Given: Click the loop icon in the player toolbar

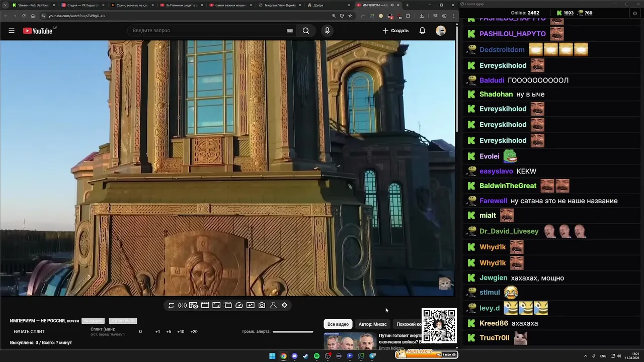Looking at the screenshot, I should pos(171,305).
